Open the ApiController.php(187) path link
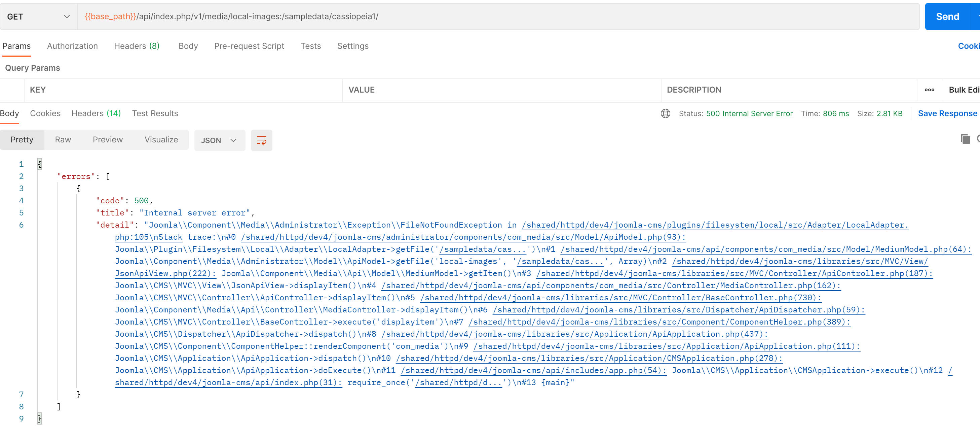 (734, 274)
